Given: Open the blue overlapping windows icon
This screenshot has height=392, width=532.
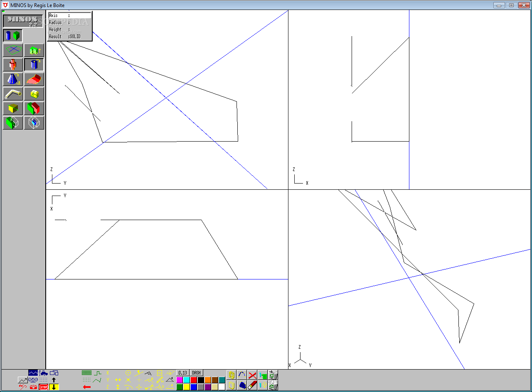Looking at the screenshot, I should pyautogui.click(x=54, y=373).
